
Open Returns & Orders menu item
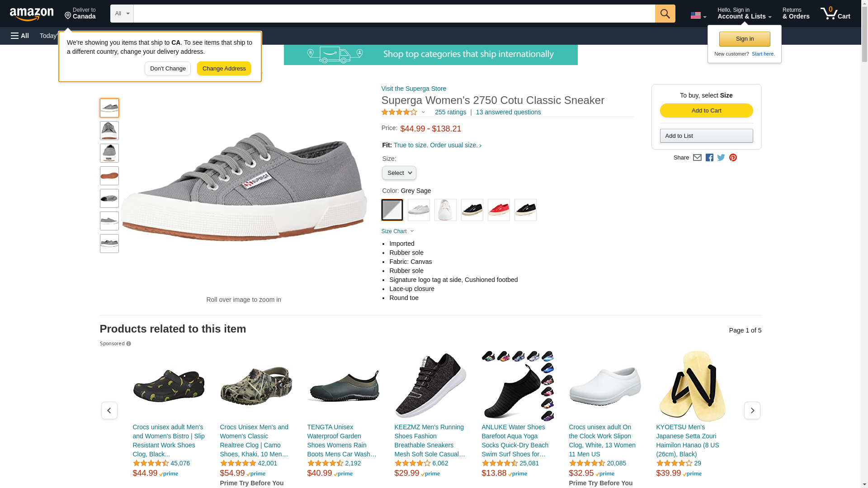tap(796, 14)
